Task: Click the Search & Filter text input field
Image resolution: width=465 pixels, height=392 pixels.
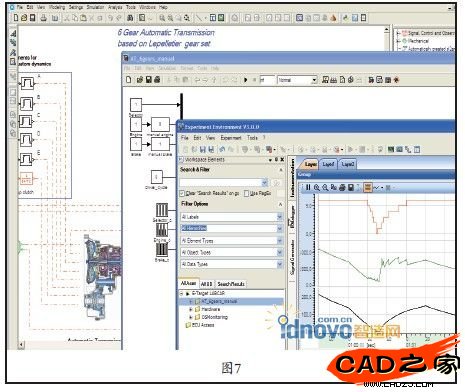Action: (223, 182)
